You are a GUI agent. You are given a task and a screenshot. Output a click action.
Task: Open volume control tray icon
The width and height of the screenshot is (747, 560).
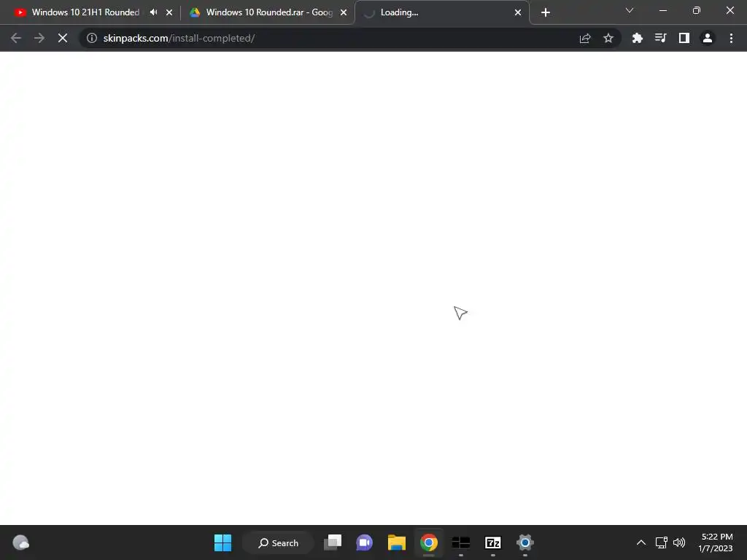(679, 542)
